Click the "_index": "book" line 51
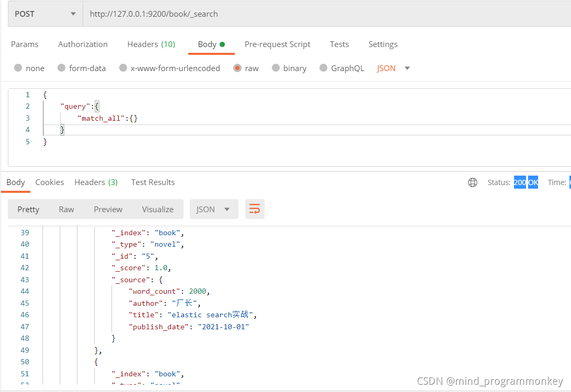 pyautogui.click(x=147, y=374)
